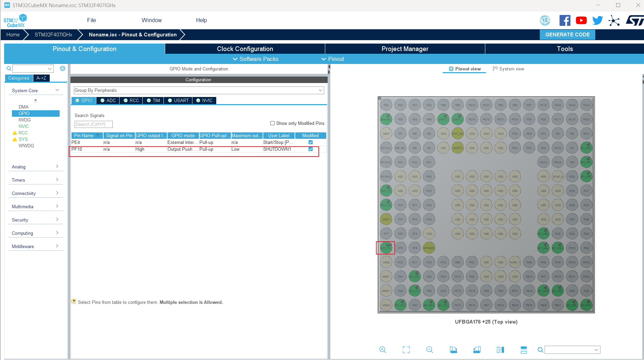Click the search magnifier in the categories panel

click(x=9, y=69)
